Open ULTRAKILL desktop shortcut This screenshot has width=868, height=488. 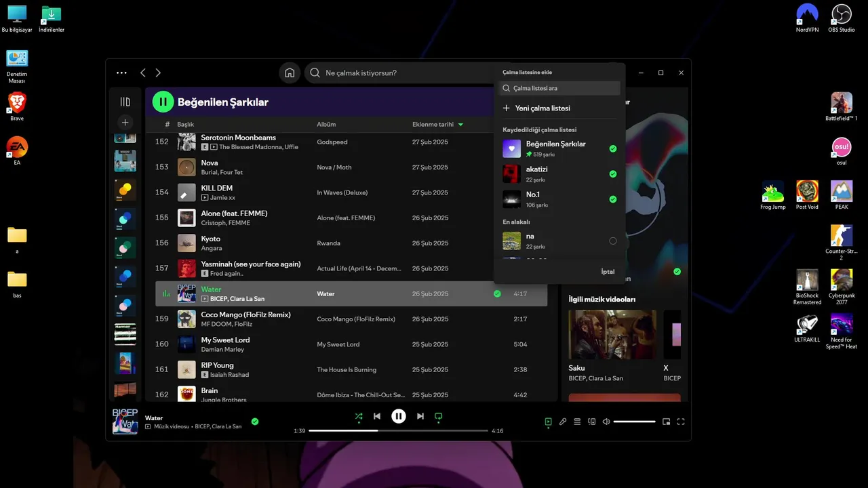[807, 329]
